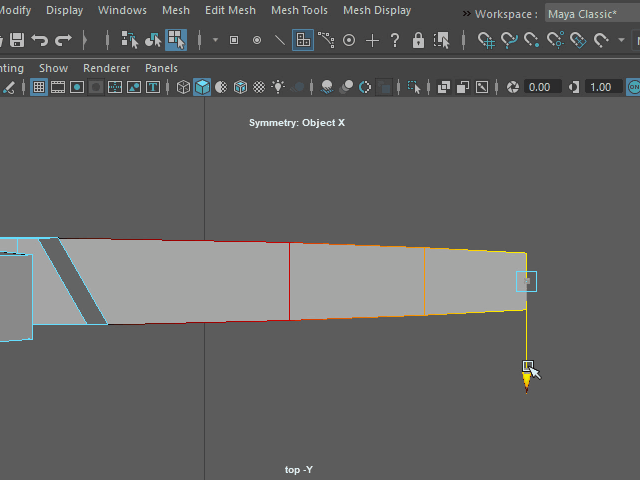Toggle use all lights bulb icon

[x=278, y=87]
